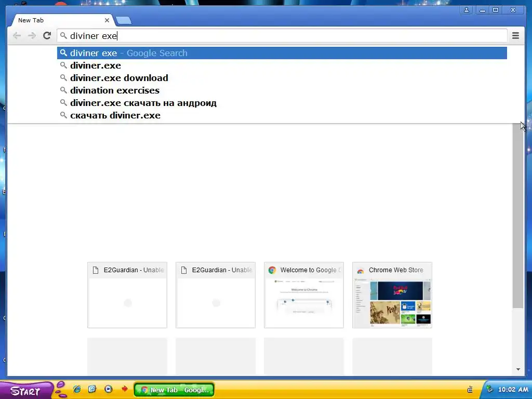Launch Windows Media Player from quick launch
This screenshot has height=399, width=532.
[x=108, y=389]
